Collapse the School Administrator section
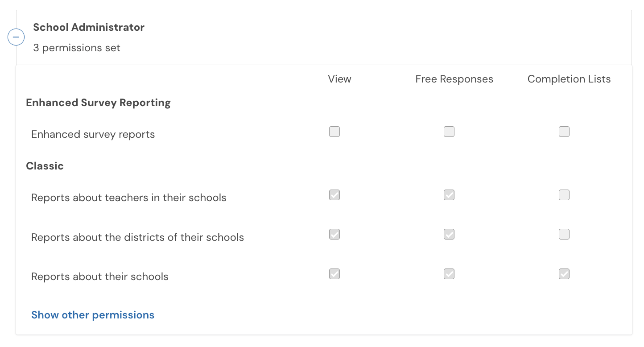This screenshot has height=347, width=644. (16, 37)
